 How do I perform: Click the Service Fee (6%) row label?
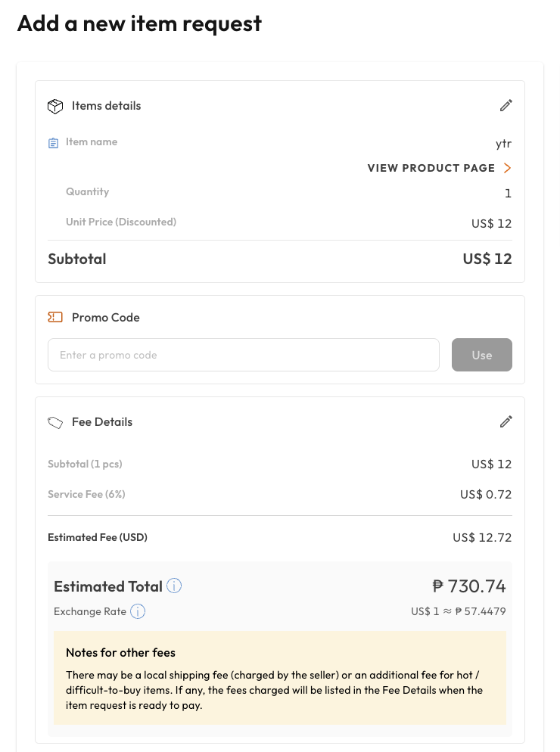pos(86,494)
